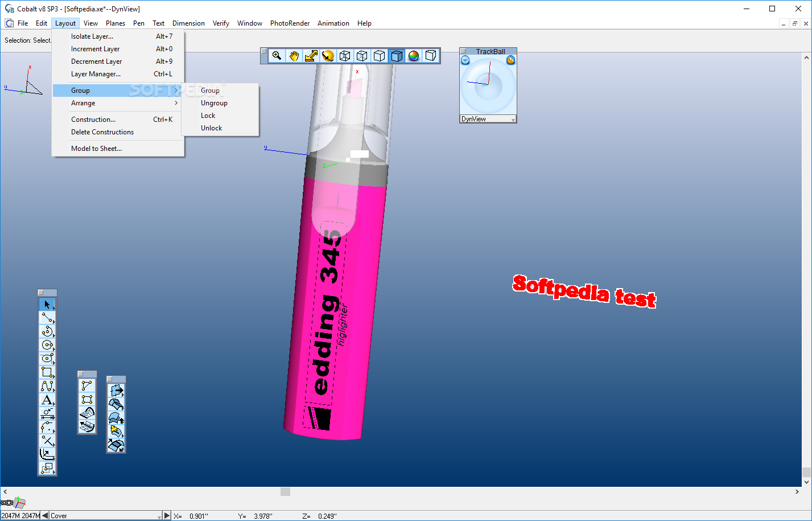The image size is (812, 521).
Task: Go to previous layer with left arrow
Action: point(46,515)
